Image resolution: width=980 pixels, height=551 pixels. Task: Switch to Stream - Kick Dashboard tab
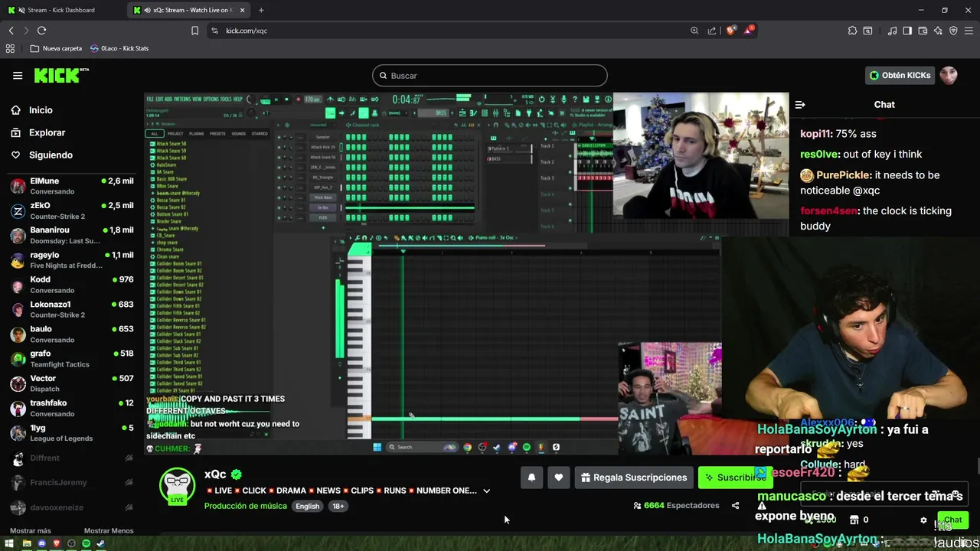pyautogui.click(x=64, y=10)
